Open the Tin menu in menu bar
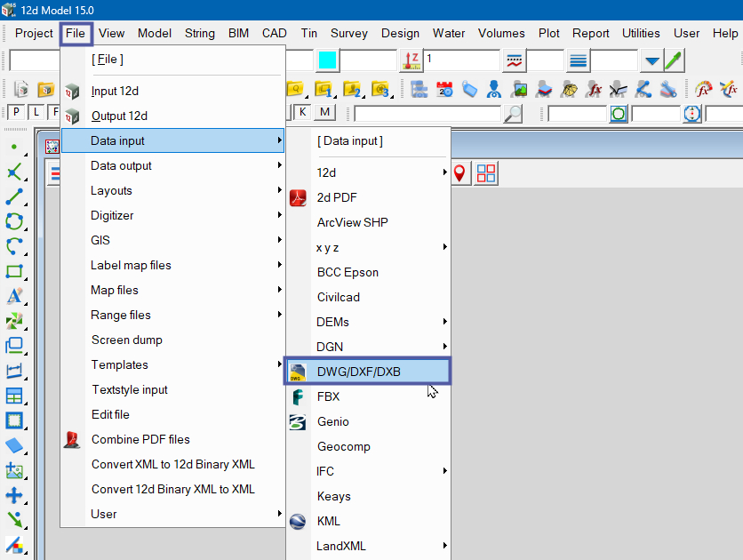Screen dimensions: 743x560 click(x=308, y=33)
